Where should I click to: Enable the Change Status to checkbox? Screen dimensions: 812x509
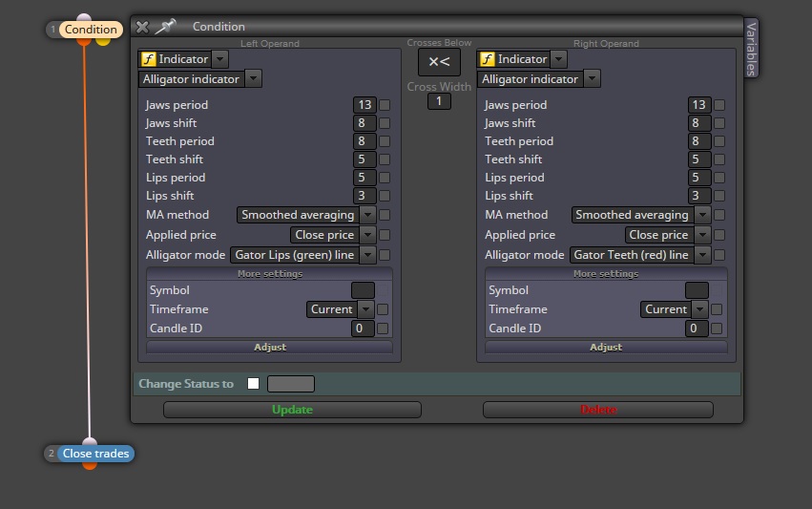point(253,384)
